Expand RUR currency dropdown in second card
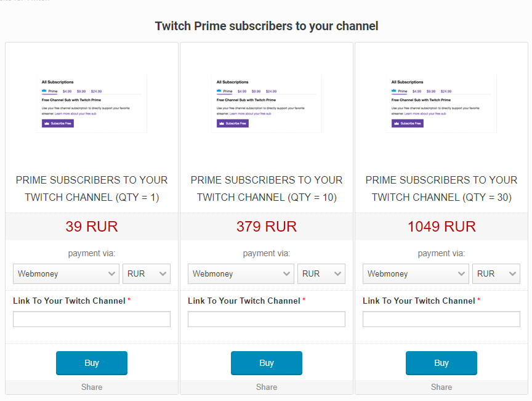 click(321, 274)
